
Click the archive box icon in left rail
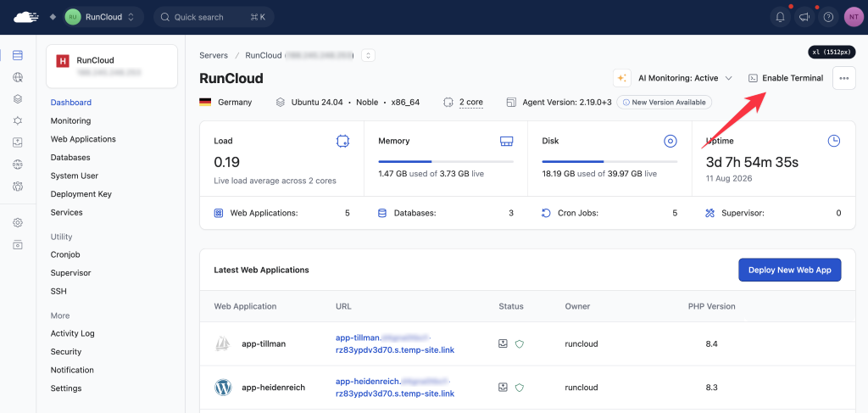pos(18,245)
